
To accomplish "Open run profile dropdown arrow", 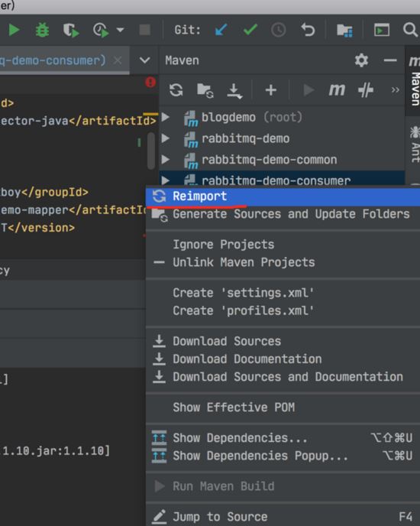I will coord(120,30).
